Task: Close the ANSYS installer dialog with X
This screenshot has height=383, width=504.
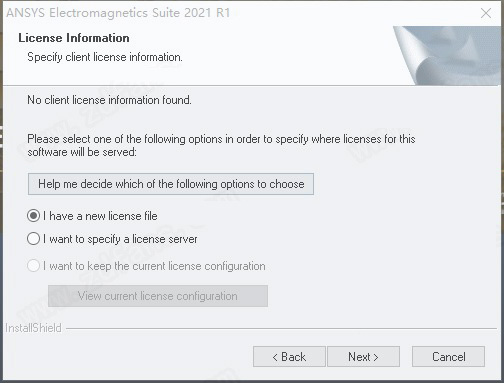Action: tap(486, 13)
